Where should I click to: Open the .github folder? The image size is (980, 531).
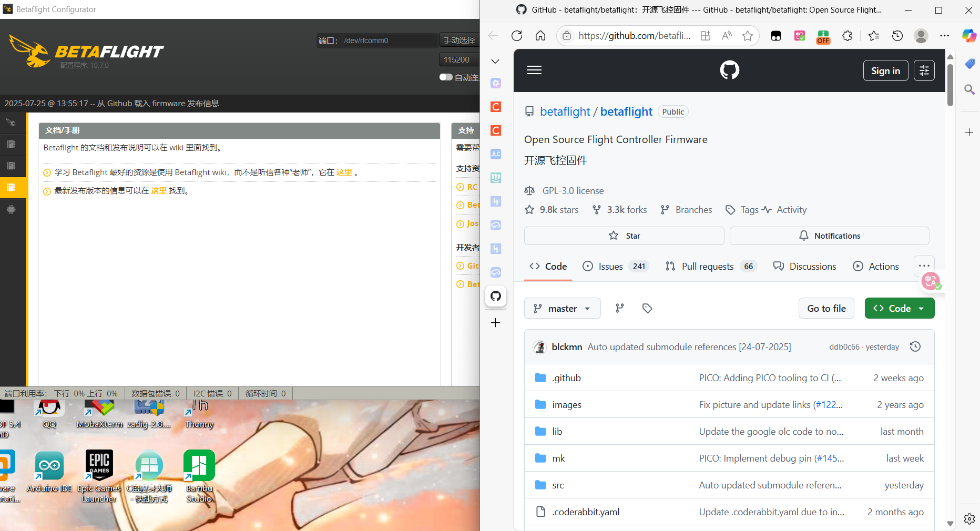point(566,378)
